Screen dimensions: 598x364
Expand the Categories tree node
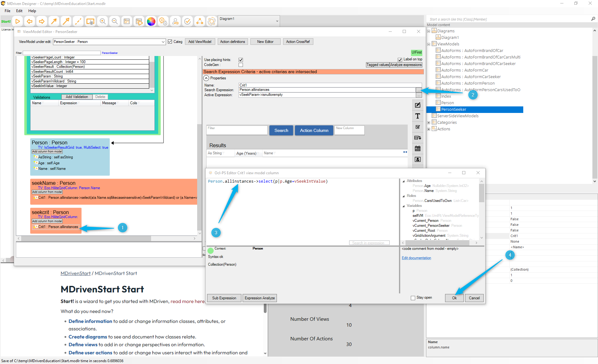tap(429, 123)
